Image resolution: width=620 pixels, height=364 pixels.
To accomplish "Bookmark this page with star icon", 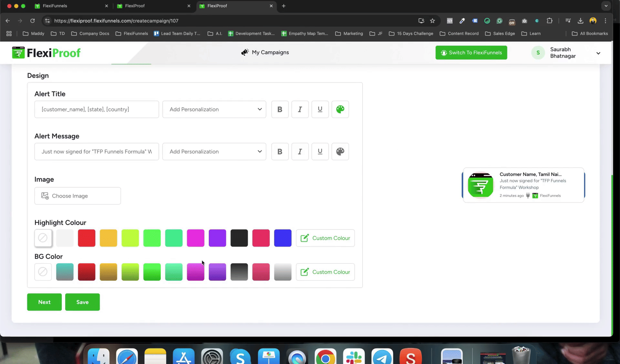I will [x=432, y=21].
